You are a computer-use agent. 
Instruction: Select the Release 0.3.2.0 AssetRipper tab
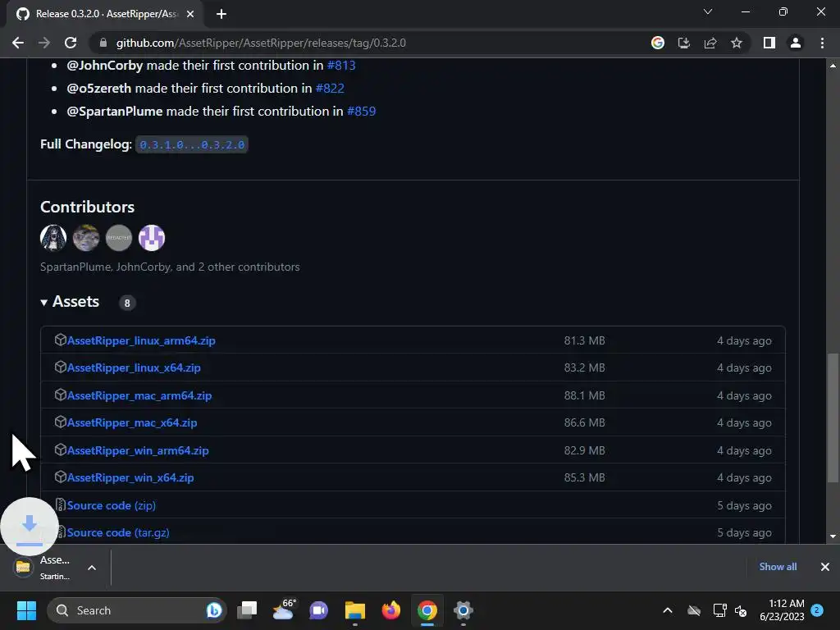point(104,14)
